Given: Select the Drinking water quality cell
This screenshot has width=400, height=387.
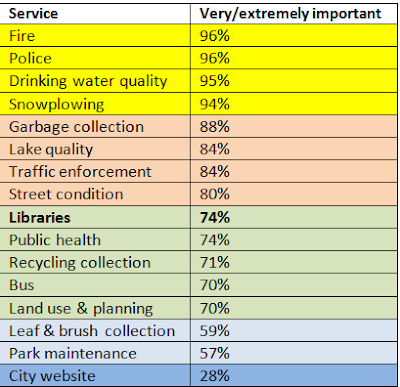Looking at the screenshot, I should (x=95, y=81).
